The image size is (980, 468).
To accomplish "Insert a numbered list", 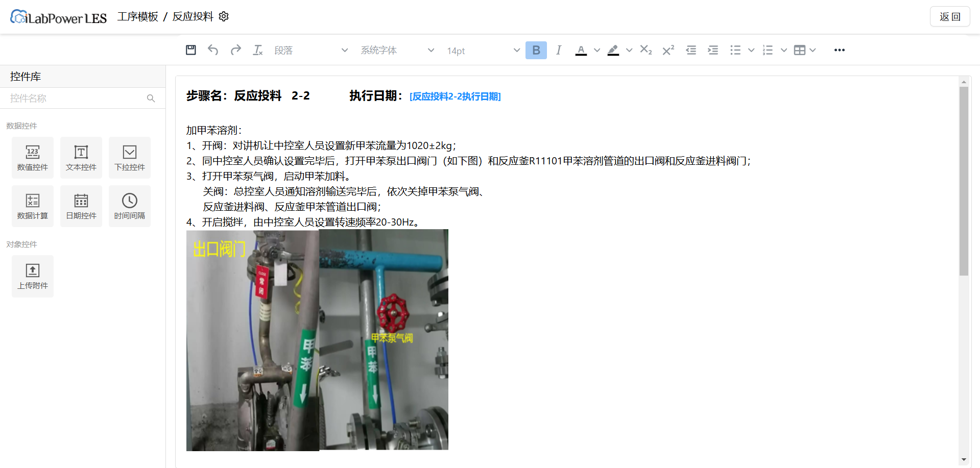I will pos(768,50).
